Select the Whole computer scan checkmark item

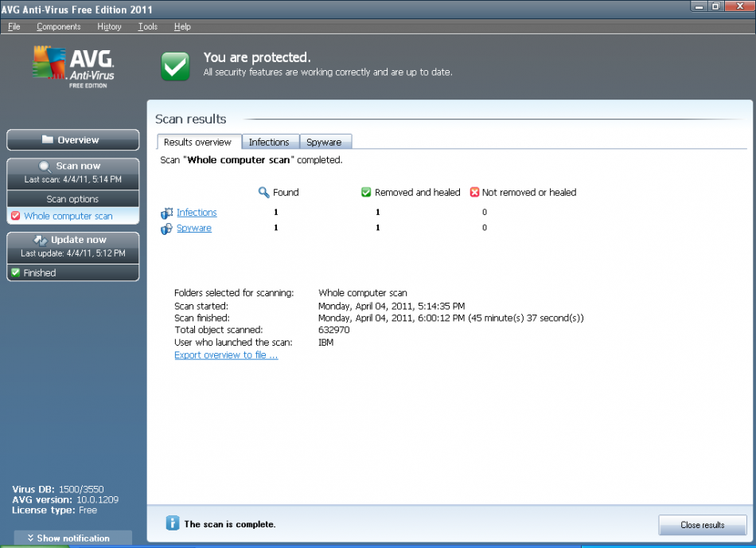click(68, 216)
